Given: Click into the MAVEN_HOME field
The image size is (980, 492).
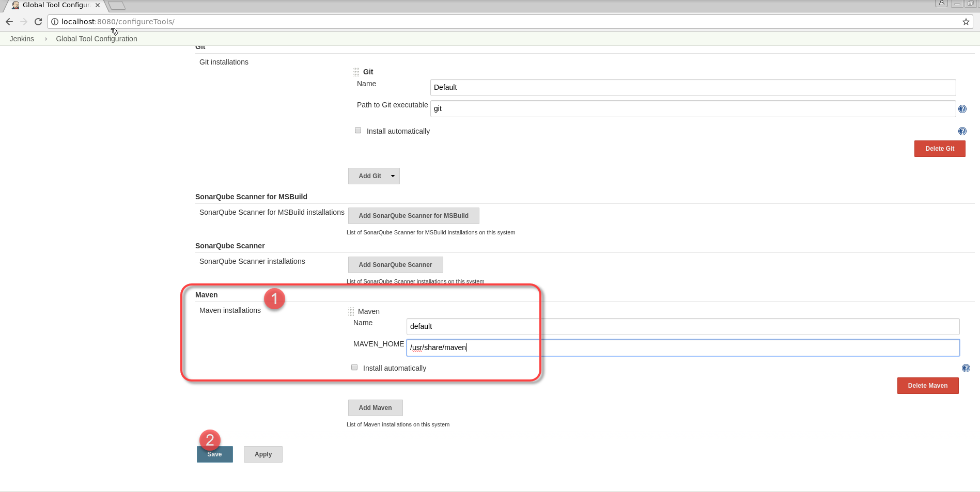Looking at the screenshot, I should [x=683, y=347].
